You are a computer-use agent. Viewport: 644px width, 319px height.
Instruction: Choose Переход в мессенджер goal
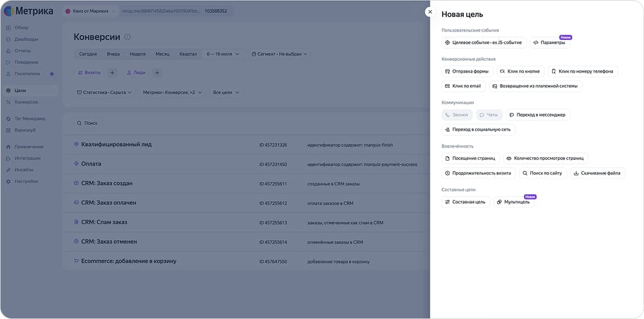tap(538, 115)
